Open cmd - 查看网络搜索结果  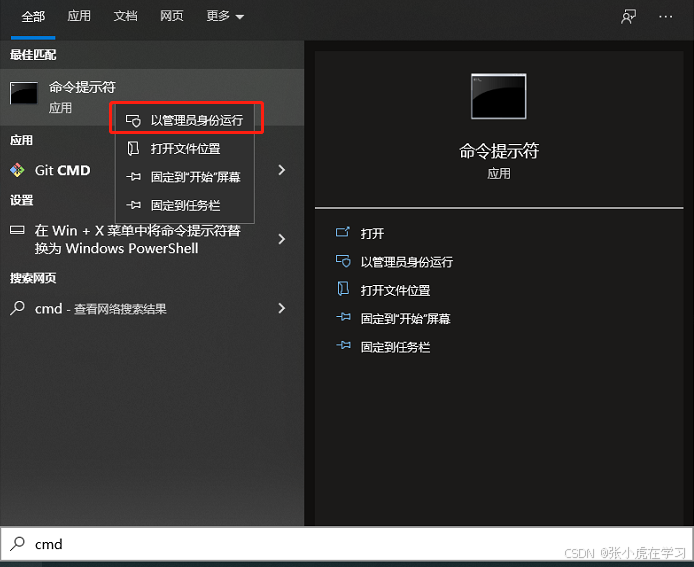(152, 308)
